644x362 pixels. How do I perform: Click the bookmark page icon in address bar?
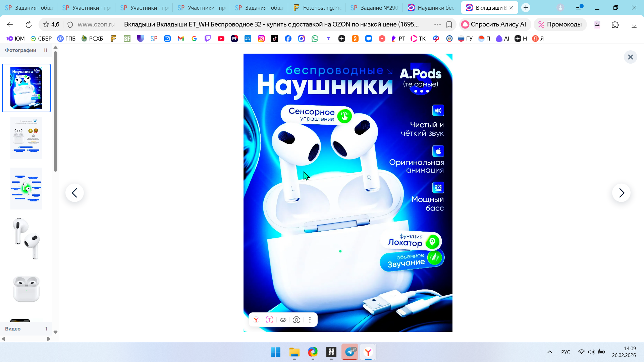coord(449,24)
